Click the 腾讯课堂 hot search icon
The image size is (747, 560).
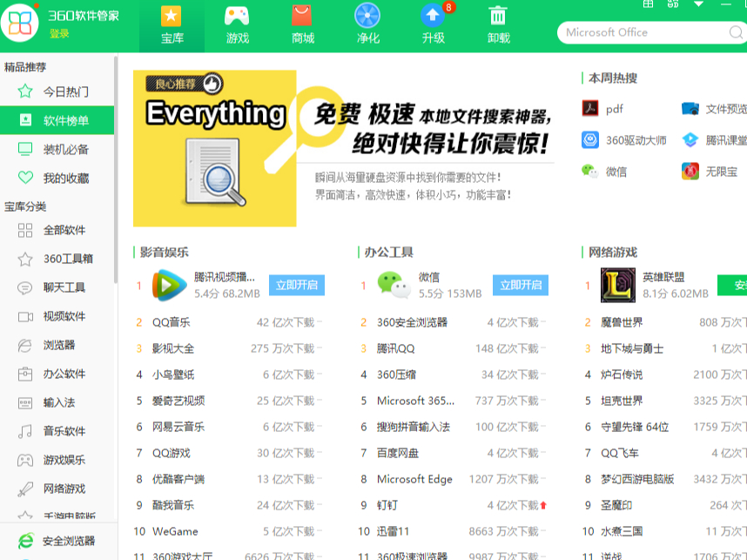pos(690,140)
